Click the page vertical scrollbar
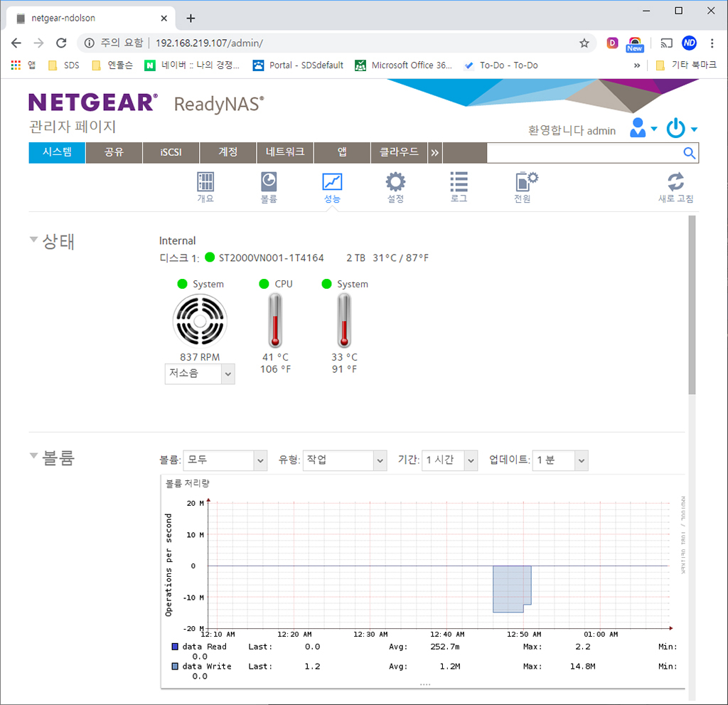 [692, 304]
